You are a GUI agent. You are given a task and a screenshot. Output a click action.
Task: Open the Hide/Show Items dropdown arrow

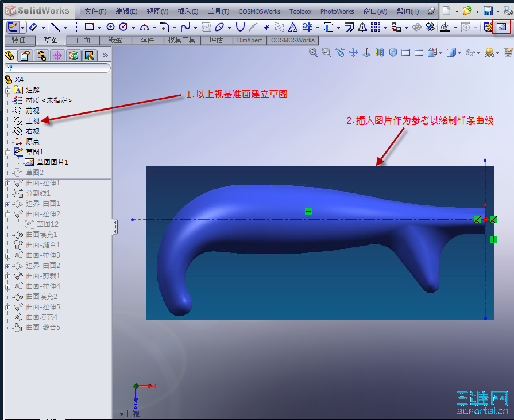coord(478,53)
